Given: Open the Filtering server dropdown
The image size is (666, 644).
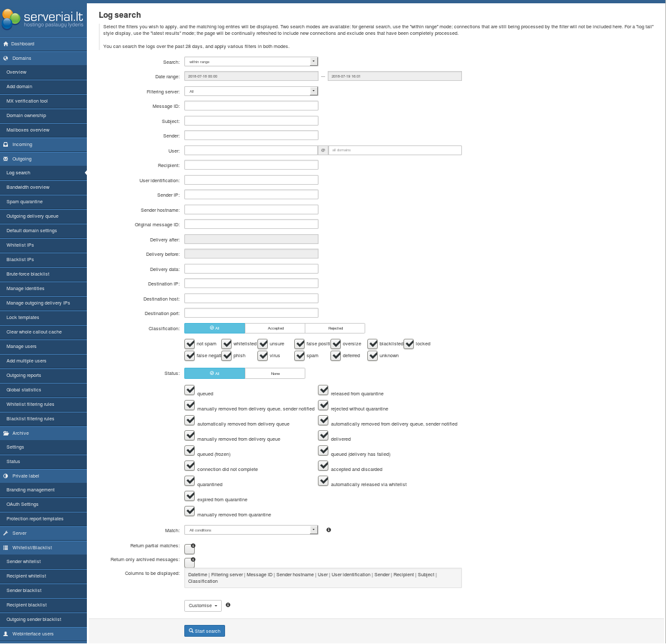Looking at the screenshot, I should [251, 91].
